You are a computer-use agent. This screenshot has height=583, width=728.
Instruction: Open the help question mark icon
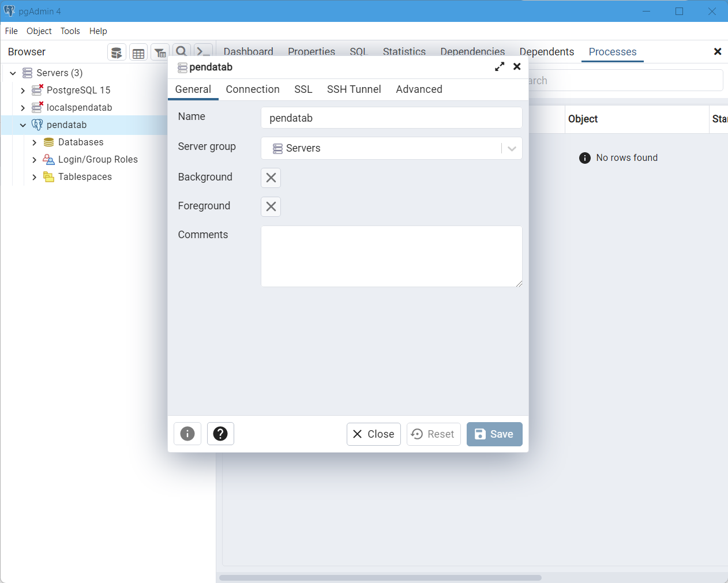[x=221, y=434]
